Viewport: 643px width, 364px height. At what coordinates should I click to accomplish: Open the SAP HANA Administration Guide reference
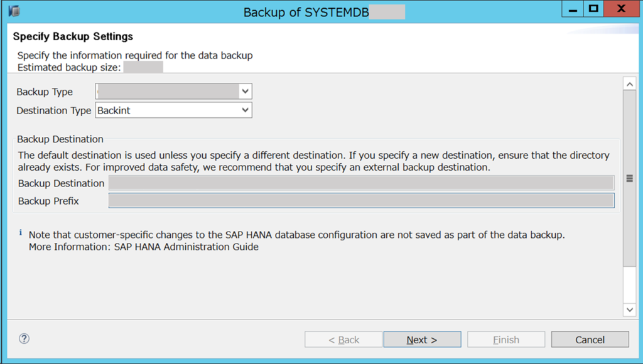186,247
